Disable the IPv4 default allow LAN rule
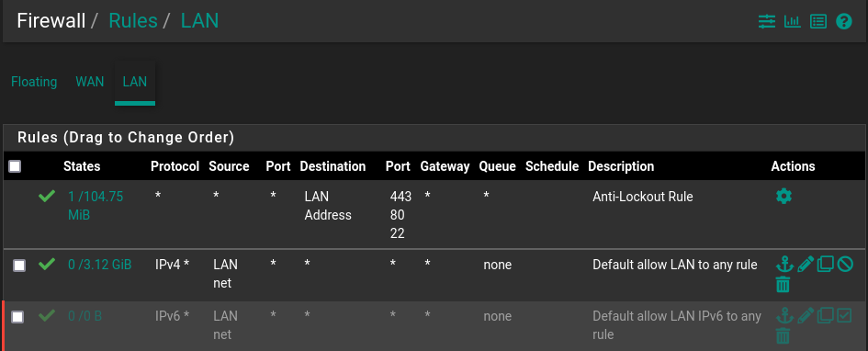The width and height of the screenshot is (868, 351). click(x=845, y=264)
